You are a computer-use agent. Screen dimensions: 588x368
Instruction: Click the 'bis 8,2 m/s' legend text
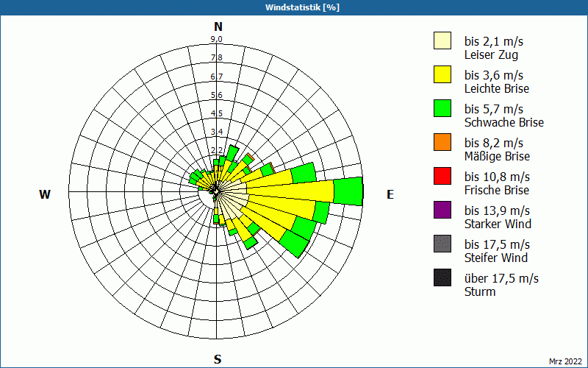tap(493, 142)
